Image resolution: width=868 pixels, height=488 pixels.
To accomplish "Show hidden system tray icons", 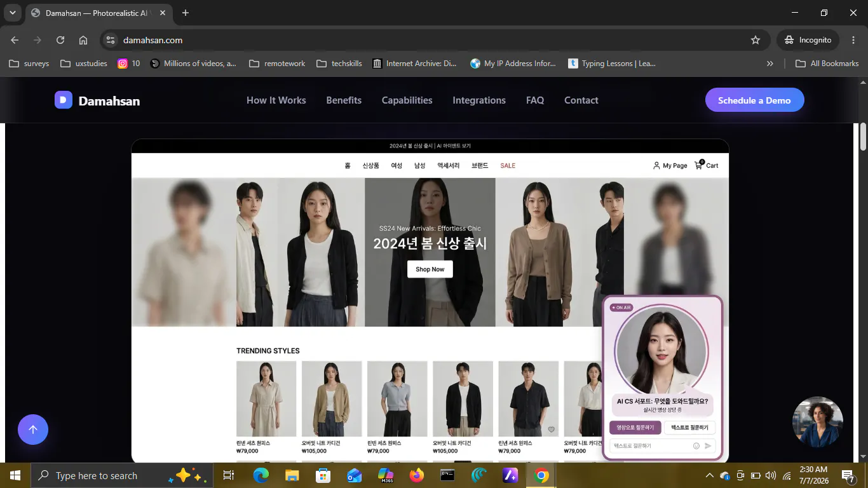I will click(710, 475).
